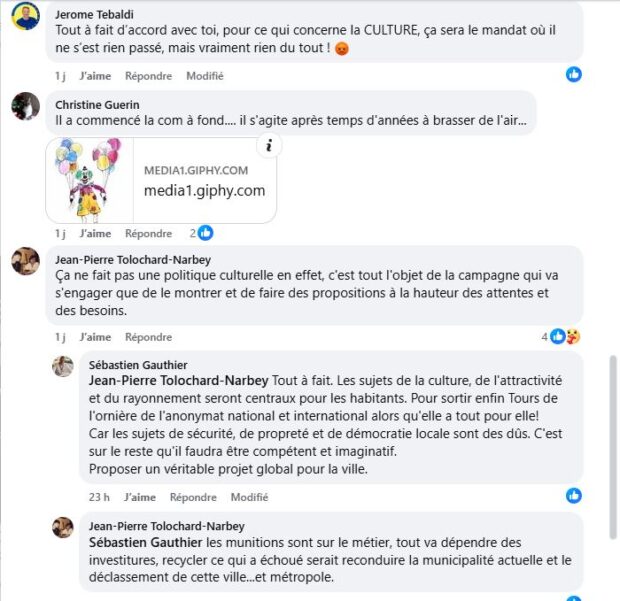Viewport: 620px width, 601px height.
Task: Open Sébastien Gauthier's avatar
Action: tap(63, 366)
